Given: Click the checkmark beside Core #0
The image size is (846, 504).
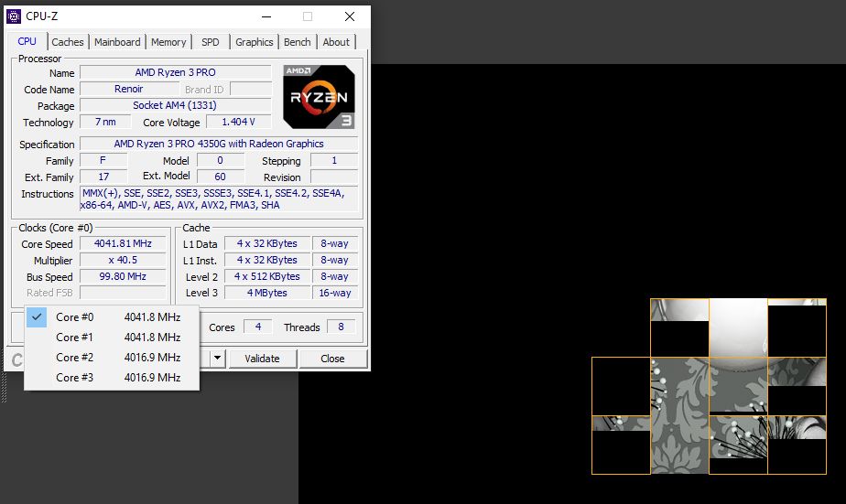Looking at the screenshot, I should pyautogui.click(x=37, y=317).
